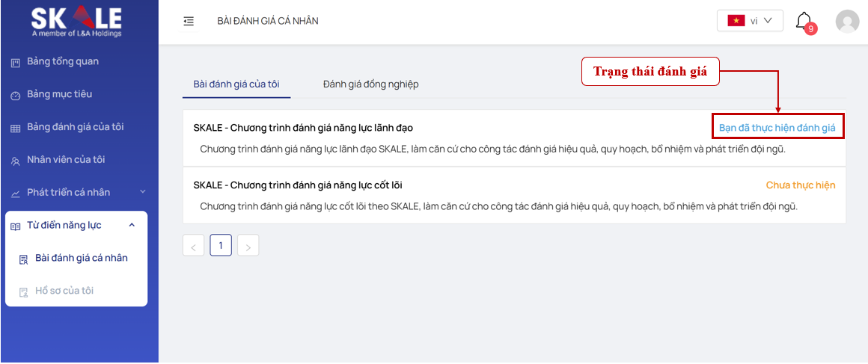Click the Nhân viên của tôi people icon
Screen dimensions: 868x364
pos(15,161)
